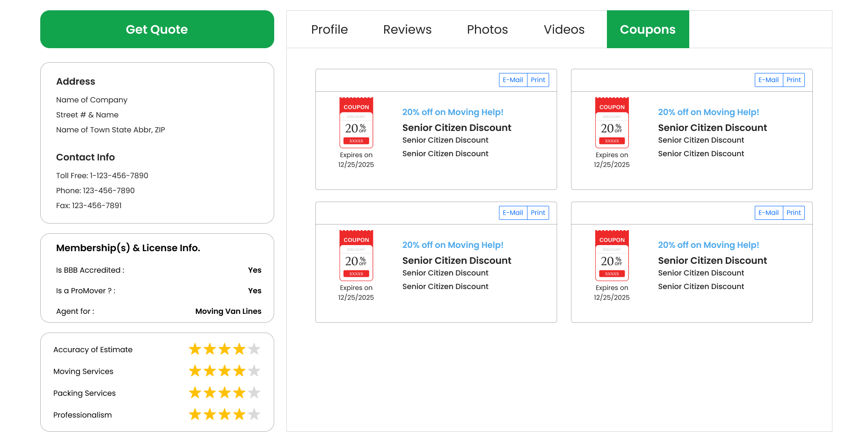
Task: Click the coupon discount icon on bottom-right coupon
Action: [x=612, y=255]
